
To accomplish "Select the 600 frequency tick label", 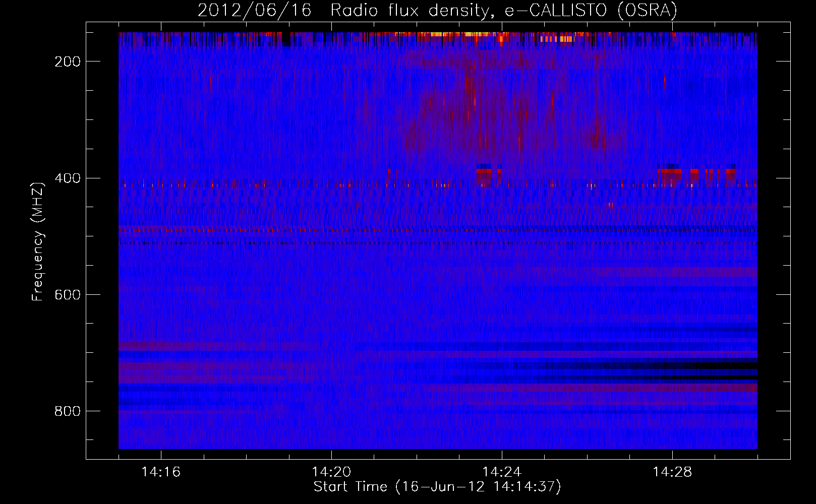I will [68, 295].
